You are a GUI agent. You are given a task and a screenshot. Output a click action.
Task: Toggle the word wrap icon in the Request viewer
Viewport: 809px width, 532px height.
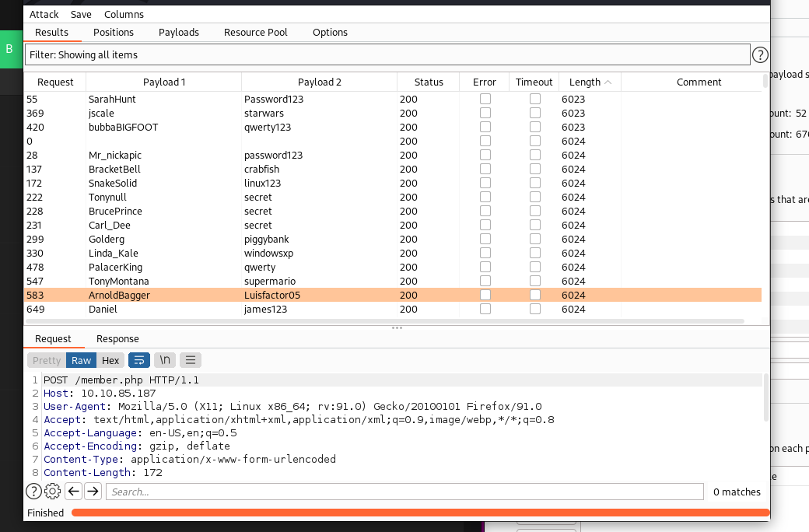[139, 360]
